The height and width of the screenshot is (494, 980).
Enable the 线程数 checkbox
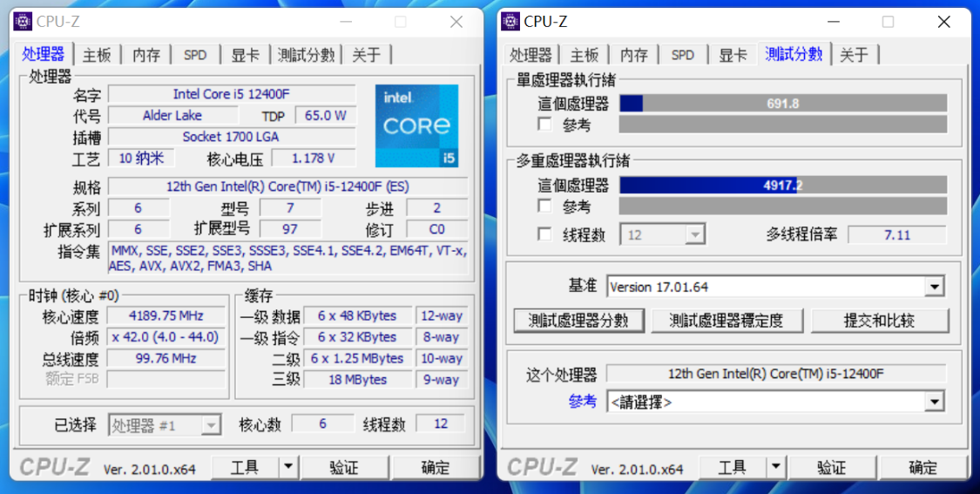tap(545, 234)
